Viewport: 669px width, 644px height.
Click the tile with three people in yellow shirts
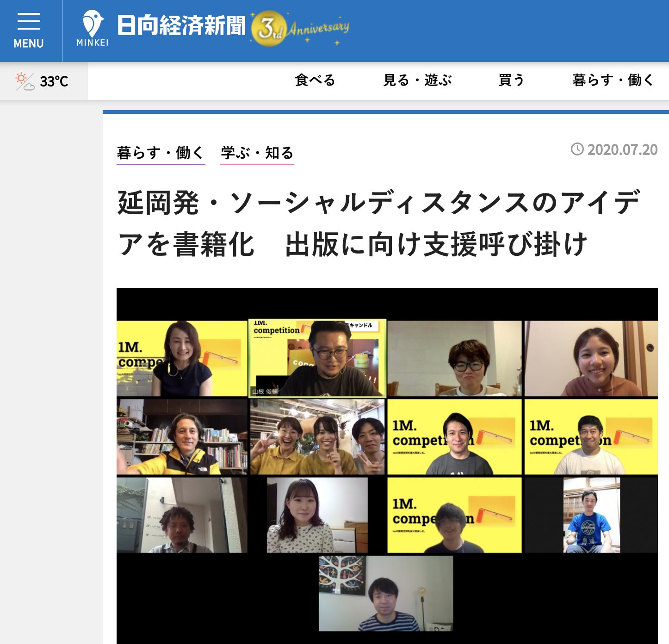tap(317, 437)
